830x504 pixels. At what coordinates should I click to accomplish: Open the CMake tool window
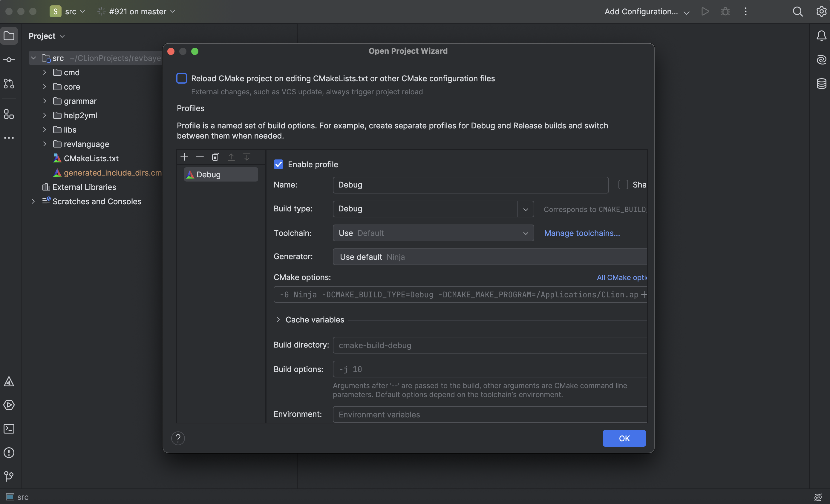point(9,382)
